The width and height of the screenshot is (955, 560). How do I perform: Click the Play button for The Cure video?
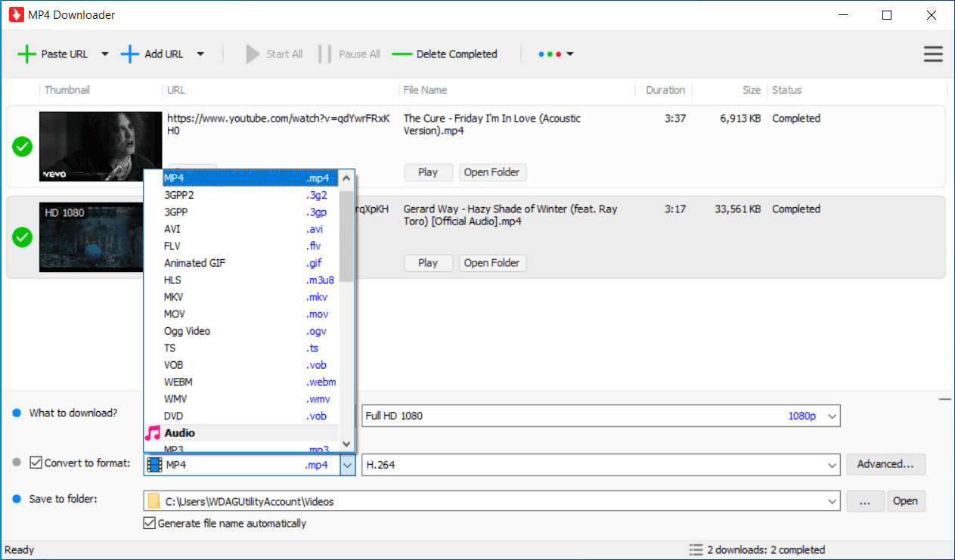pos(428,172)
